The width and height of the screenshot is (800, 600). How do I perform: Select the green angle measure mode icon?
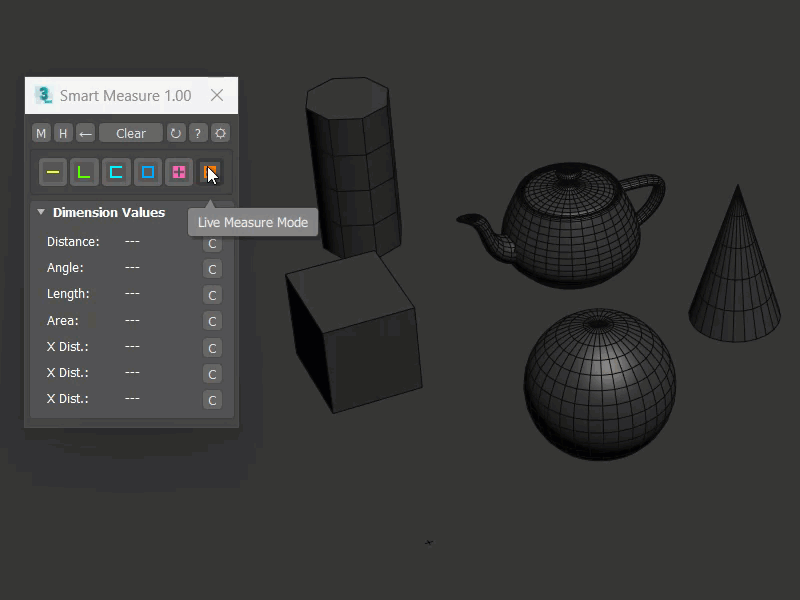(84, 172)
